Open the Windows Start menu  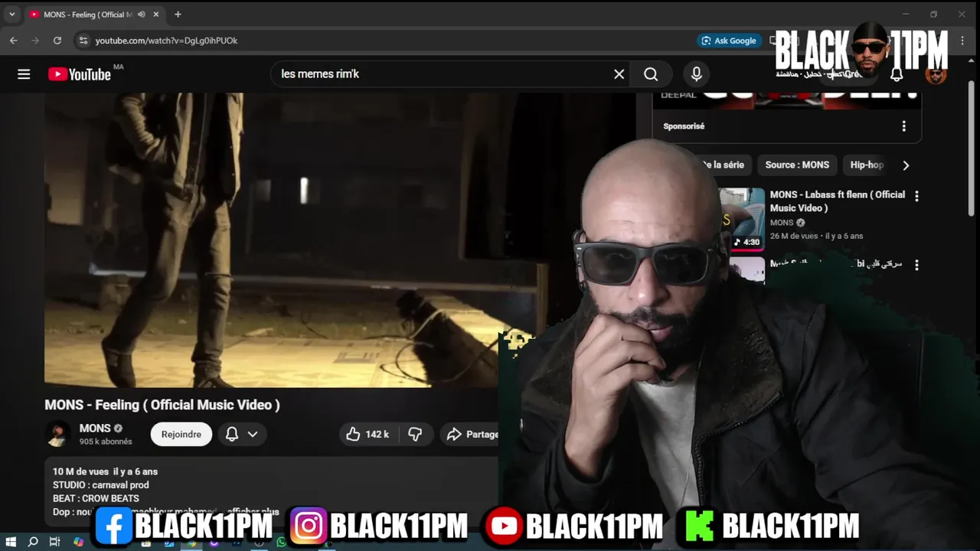11,542
